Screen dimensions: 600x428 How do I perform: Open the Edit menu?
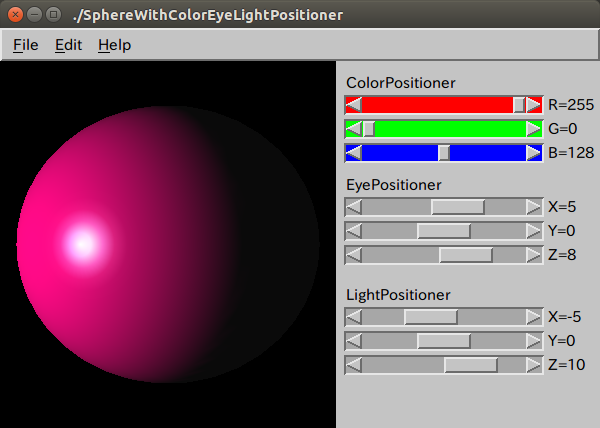click(x=68, y=45)
